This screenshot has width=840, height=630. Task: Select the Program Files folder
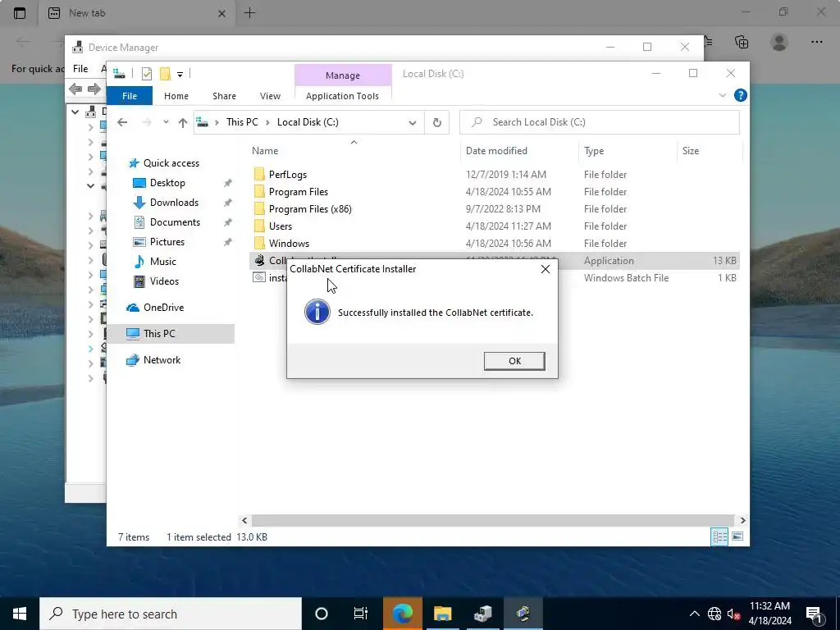[x=299, y=192]
